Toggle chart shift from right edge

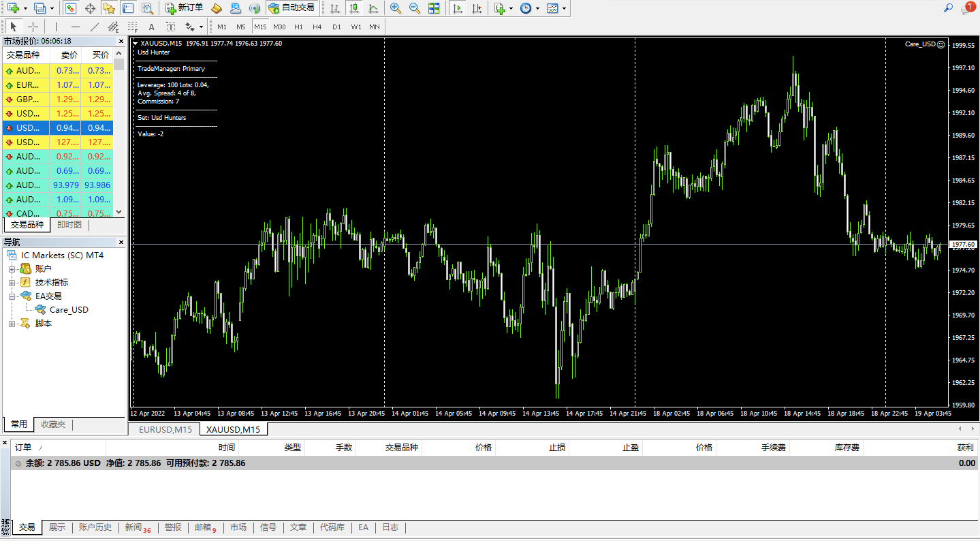pyautogui.click(x=477, y=8)
